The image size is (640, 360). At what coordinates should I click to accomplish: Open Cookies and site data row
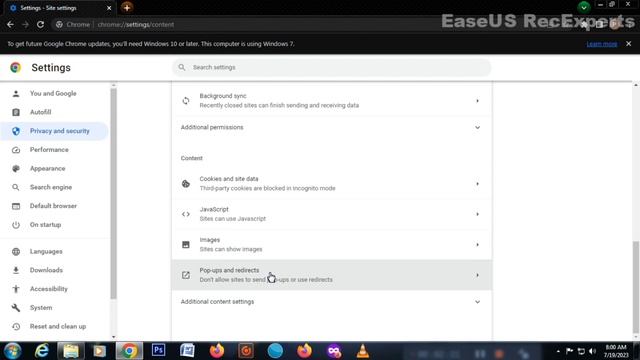point(331,184)
